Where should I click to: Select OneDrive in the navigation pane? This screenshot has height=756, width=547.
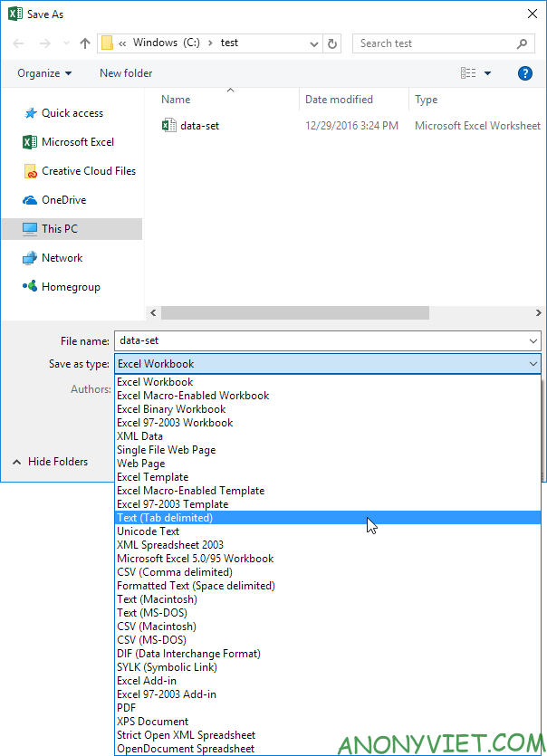click(63, 200)
